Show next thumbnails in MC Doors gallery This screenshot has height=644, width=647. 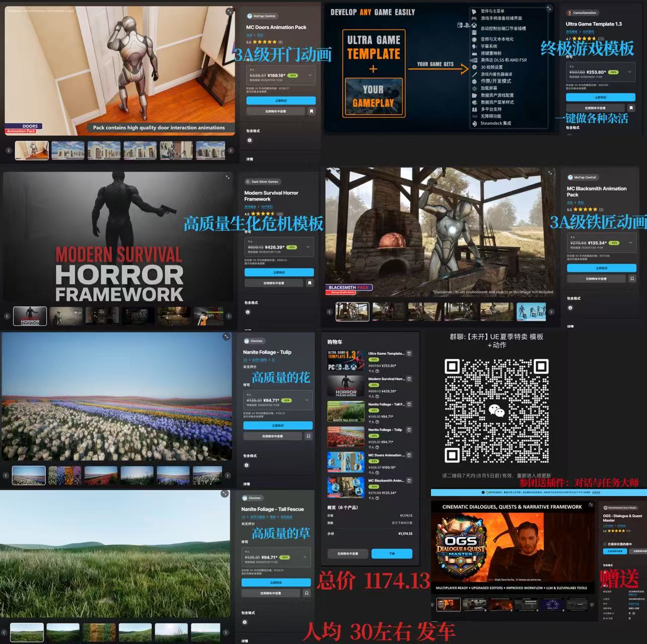coord(231,150)
